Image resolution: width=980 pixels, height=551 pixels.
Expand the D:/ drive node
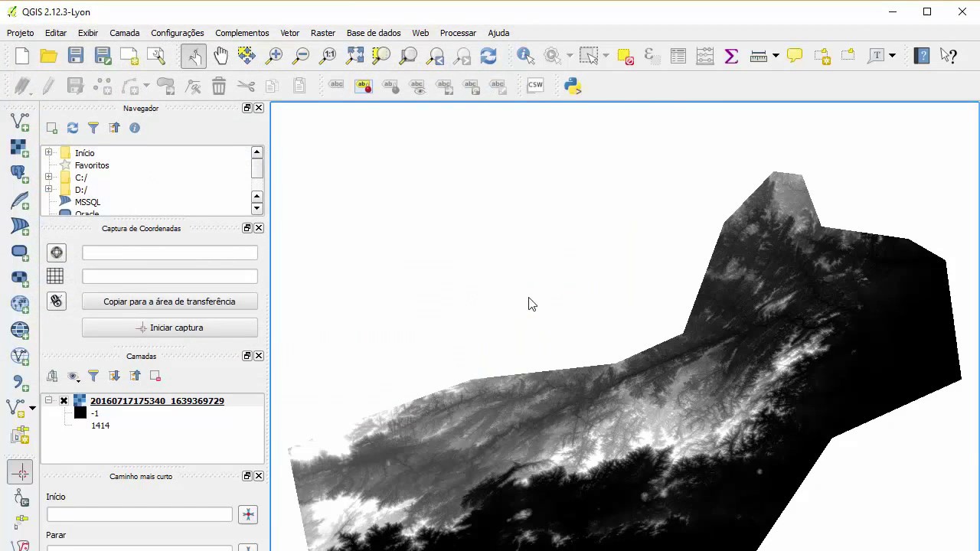48,189
